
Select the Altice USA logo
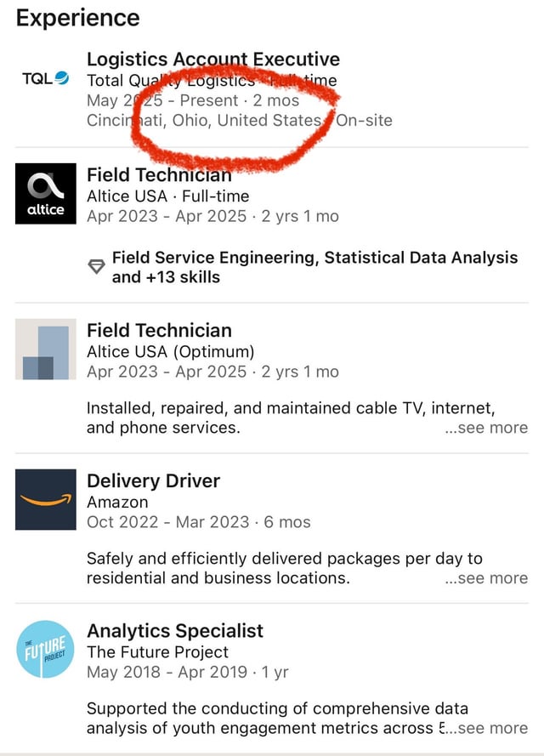point(44,193)
